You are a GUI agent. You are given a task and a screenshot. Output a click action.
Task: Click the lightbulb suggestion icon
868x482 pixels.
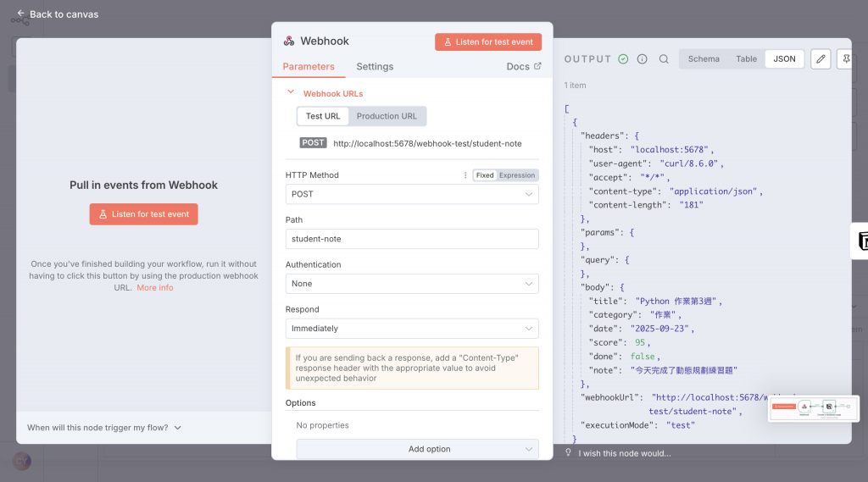pyautogui.click(x=568, y=452)
